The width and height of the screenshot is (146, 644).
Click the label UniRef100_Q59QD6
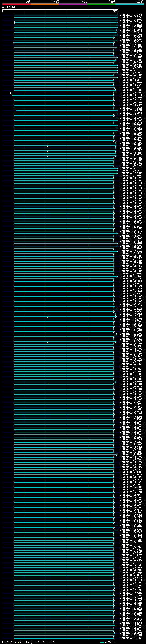[131, 143]
